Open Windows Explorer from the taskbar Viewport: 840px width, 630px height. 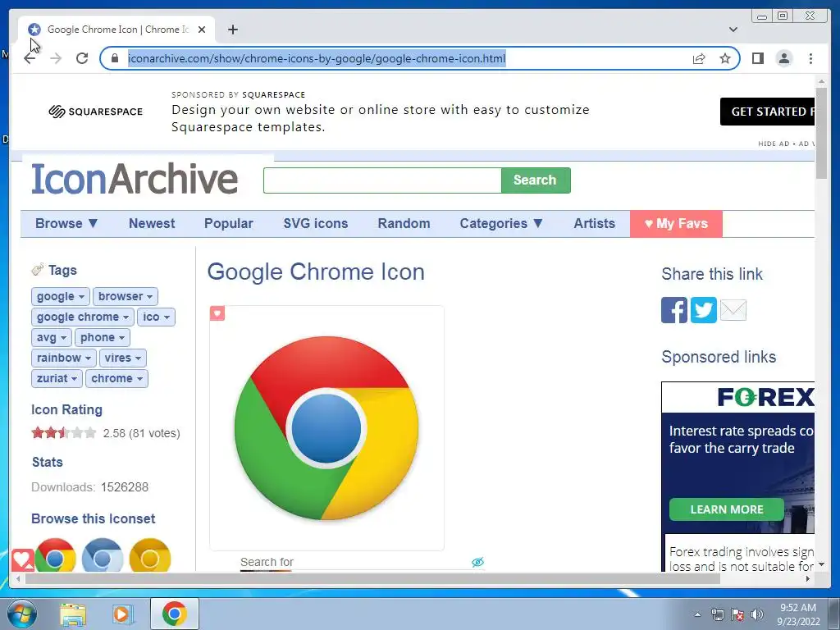(x=73, y=614)
